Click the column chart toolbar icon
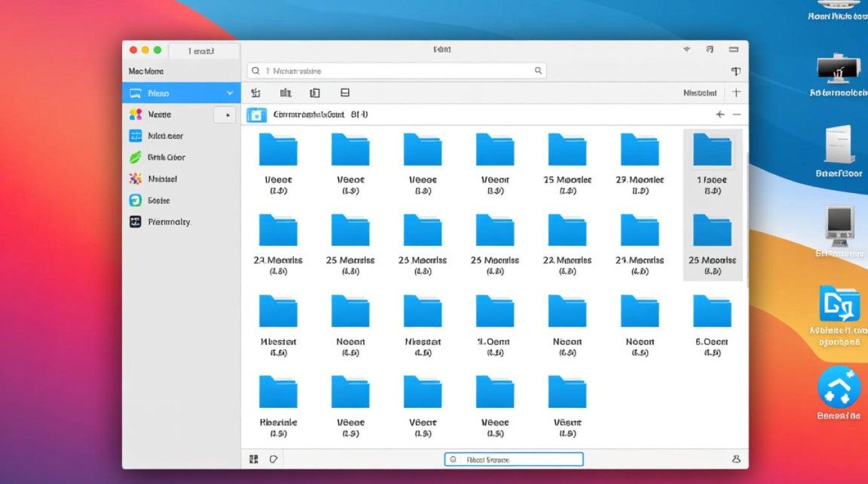The height and width of the screenshot is (484, 868). [285, 93]
